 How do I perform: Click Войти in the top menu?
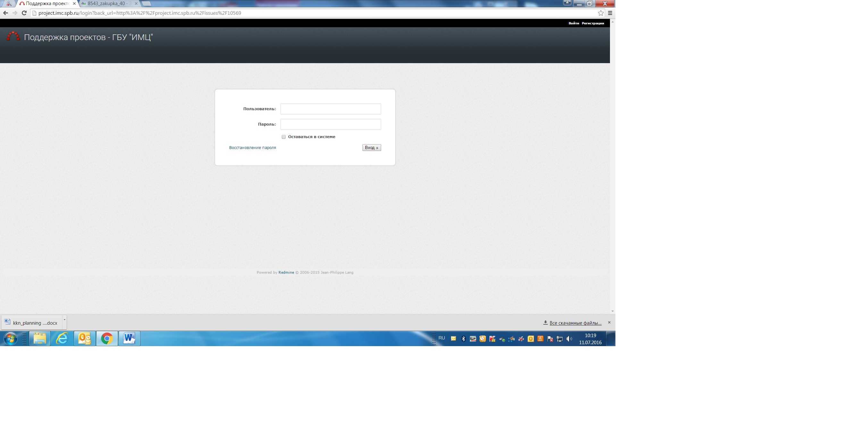point(573,23)
